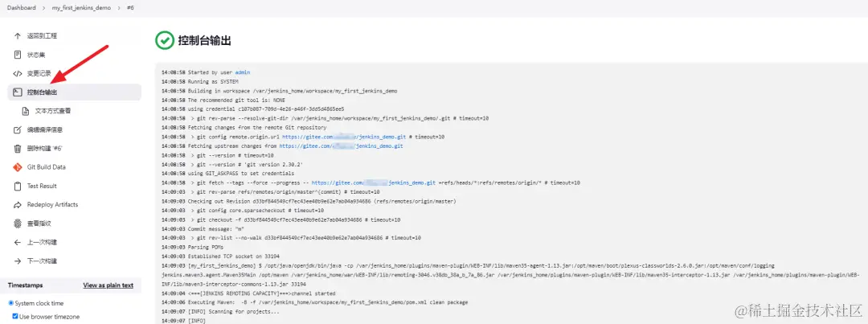Click the 'Executing Maven' log line
Image resolution: width=868 pixels, height=324 pixels.
point(314,302)
